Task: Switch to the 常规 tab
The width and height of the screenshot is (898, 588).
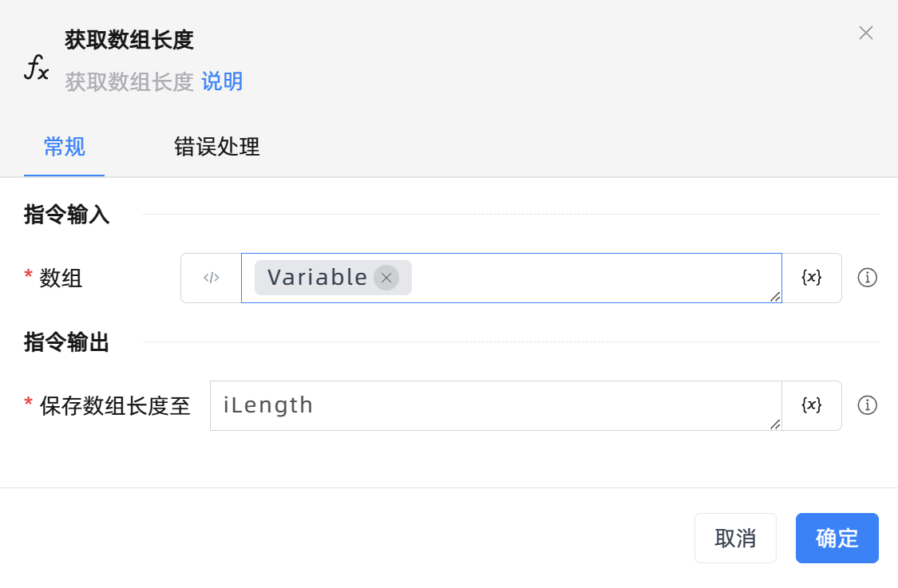Action: pos(65,147)
